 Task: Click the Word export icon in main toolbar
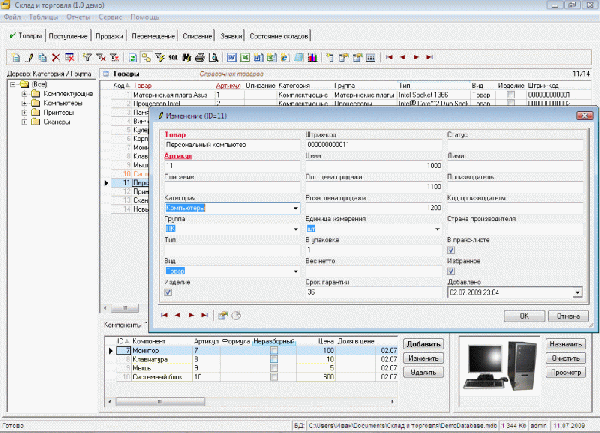(231, 58)
